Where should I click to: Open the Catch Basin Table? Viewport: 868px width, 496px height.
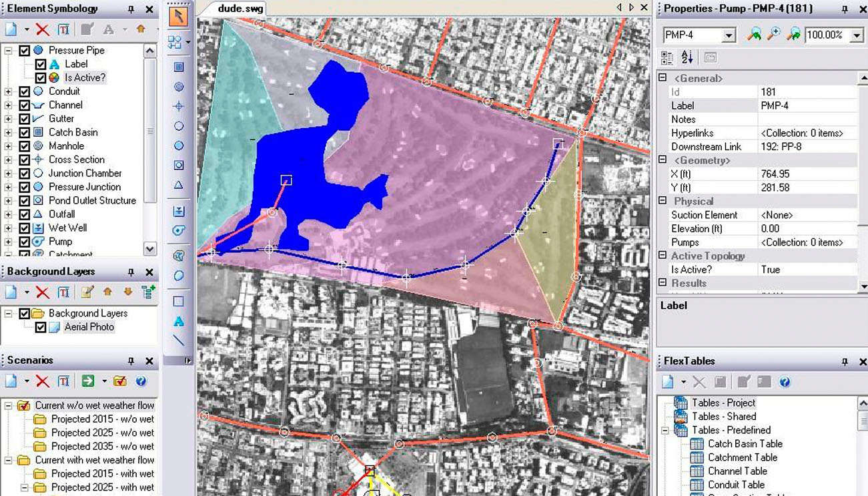745,444
